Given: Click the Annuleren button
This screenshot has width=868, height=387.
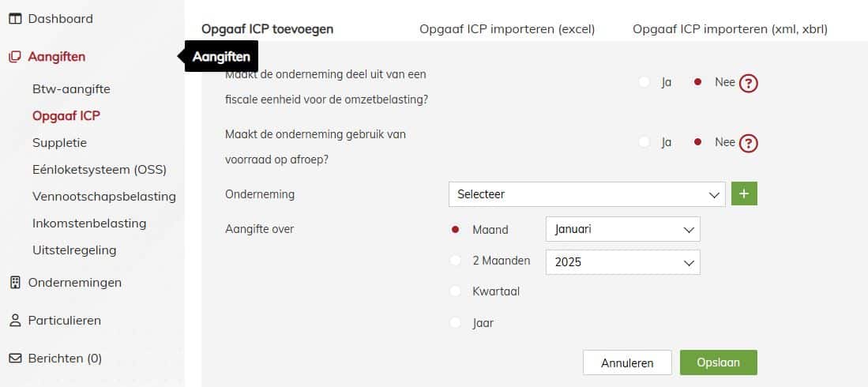Looking at the screenshot, I should [x=627, y=363].
